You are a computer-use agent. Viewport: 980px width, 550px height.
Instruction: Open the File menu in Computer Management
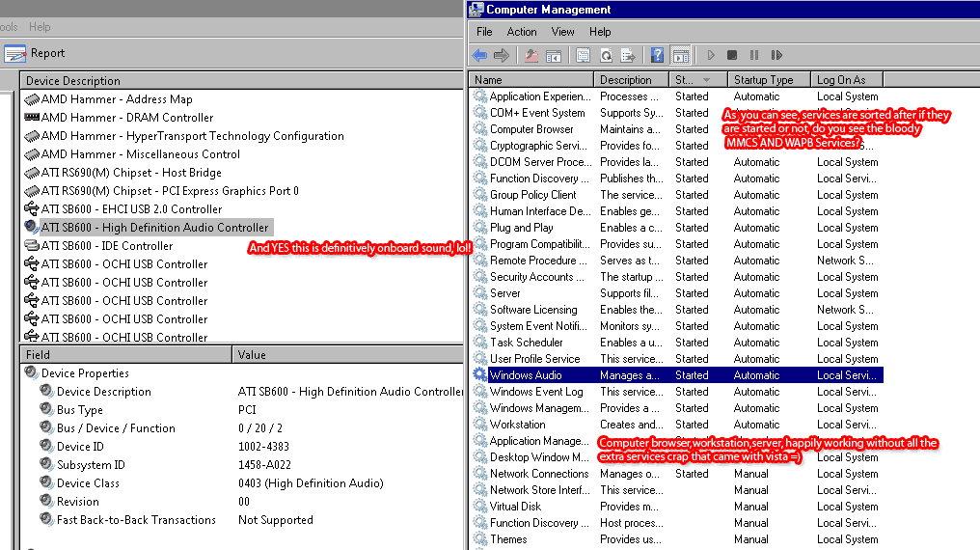coord(484,32)
